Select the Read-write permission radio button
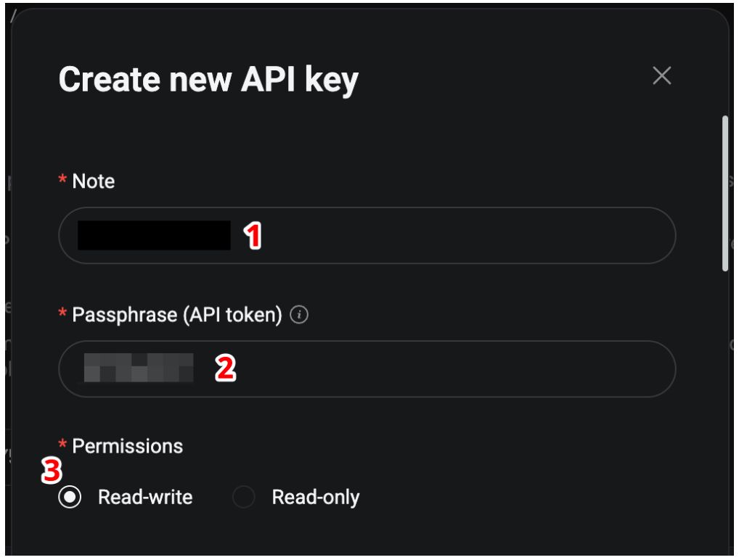739x560 pixels. click(x=70, y=497)
